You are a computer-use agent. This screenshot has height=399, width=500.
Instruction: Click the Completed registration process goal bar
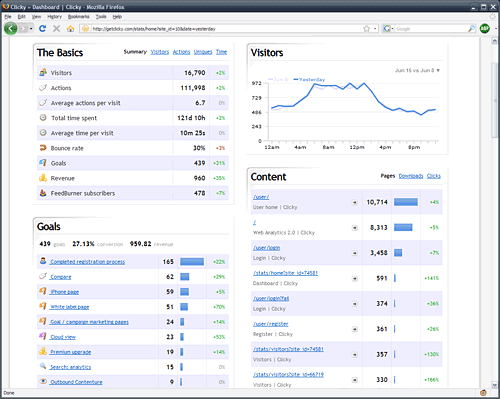[192, 262]
